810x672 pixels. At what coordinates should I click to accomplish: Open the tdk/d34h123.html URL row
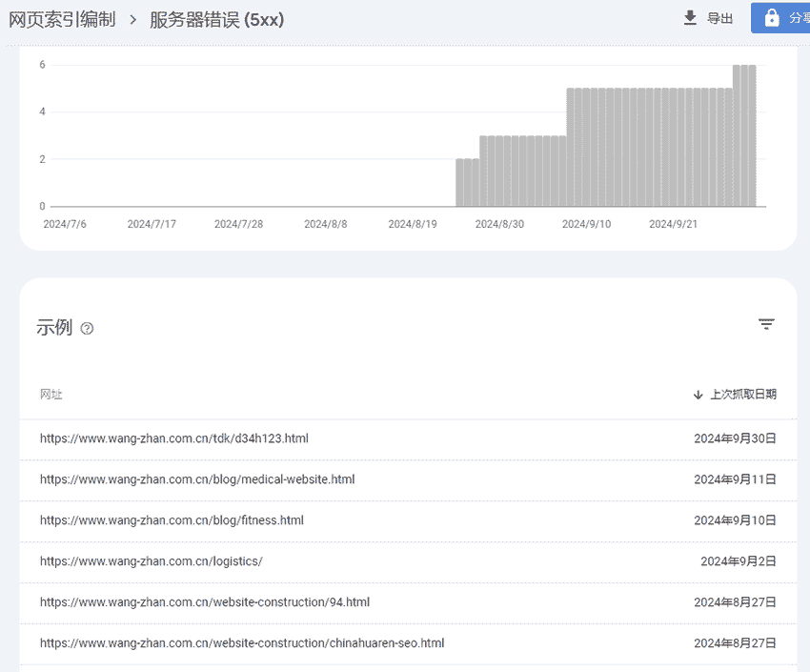pyautogui.click(x=174, y=438)
